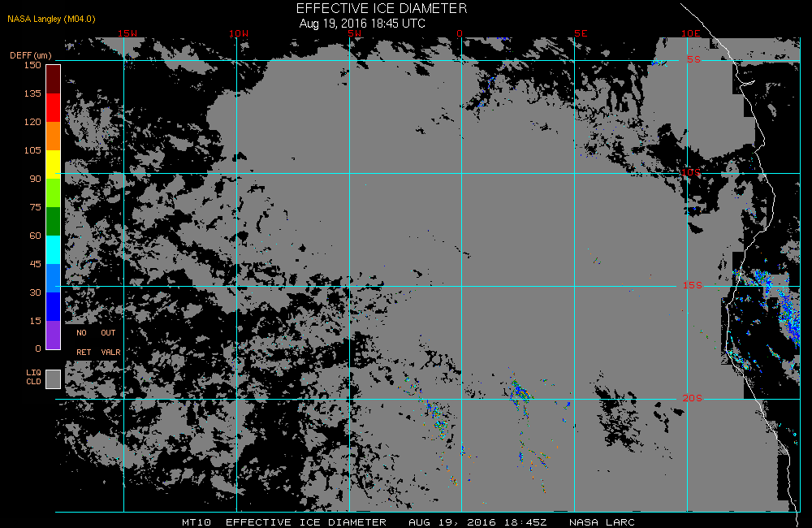Viewport: 812px width, 528px height.
Task: Click the lone '30' beside the colorbar
Action: (x=35, y=292)
